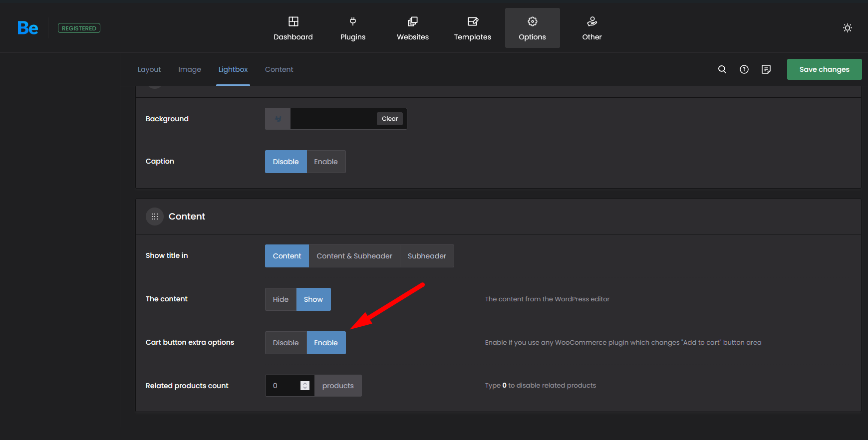Hide the WordPress editor content
This screenshot has width=868, height=440.
(281, 299)
